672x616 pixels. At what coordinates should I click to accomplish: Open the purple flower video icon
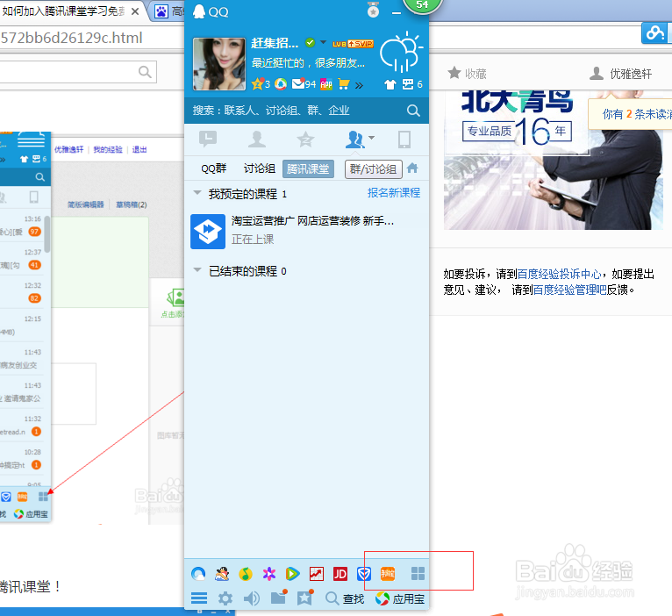point(269,574)
